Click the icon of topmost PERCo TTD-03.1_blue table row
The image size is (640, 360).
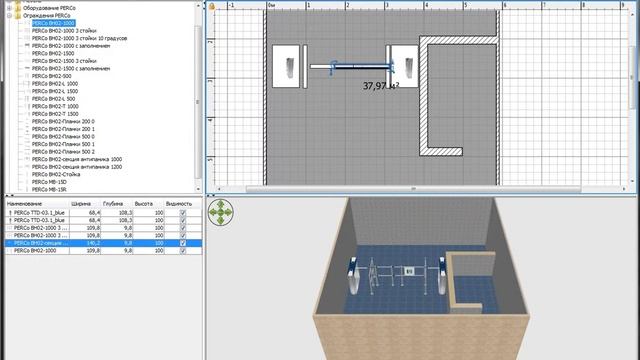pos(10,213)
